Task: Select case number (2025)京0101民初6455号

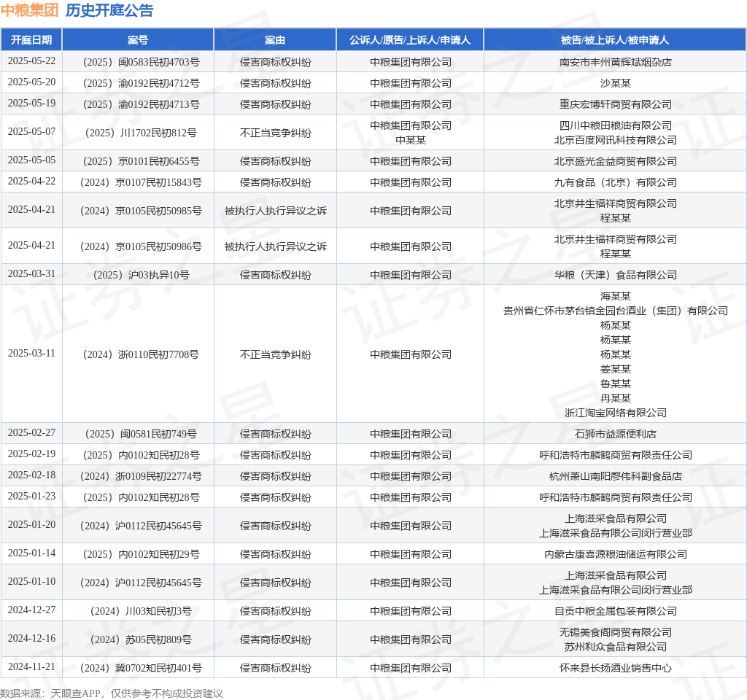Action: 141,161
